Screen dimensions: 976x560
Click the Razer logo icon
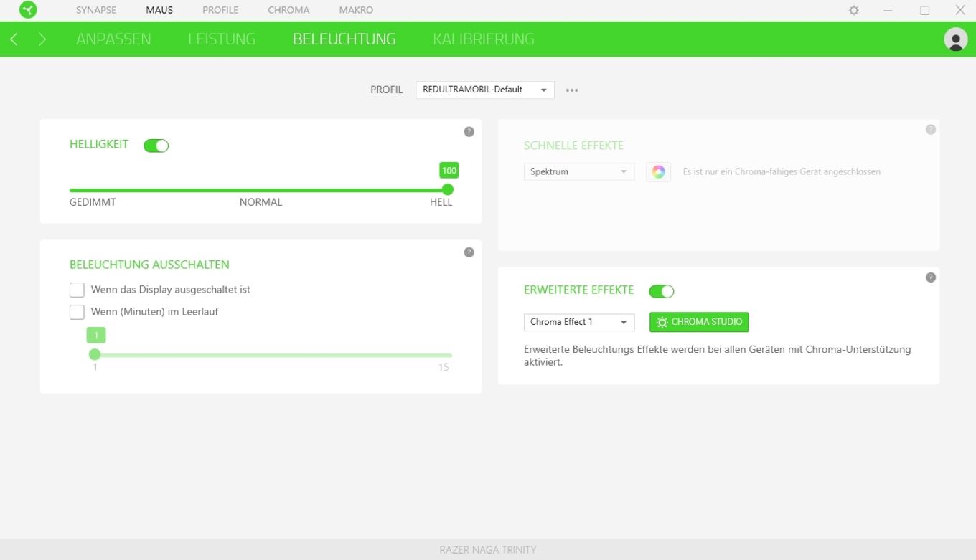pyautogui.click(x=29, y=10)
